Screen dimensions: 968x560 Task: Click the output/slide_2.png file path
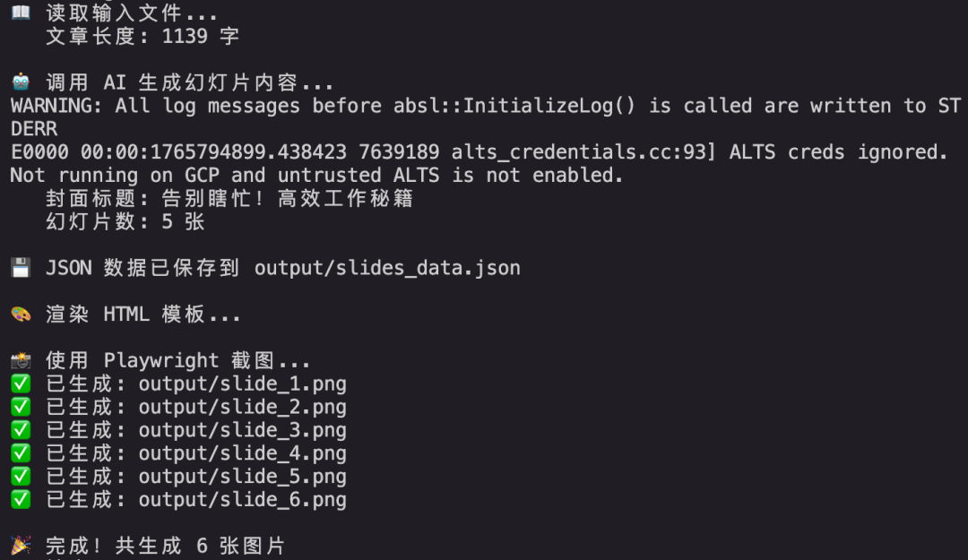coord(242,407)
